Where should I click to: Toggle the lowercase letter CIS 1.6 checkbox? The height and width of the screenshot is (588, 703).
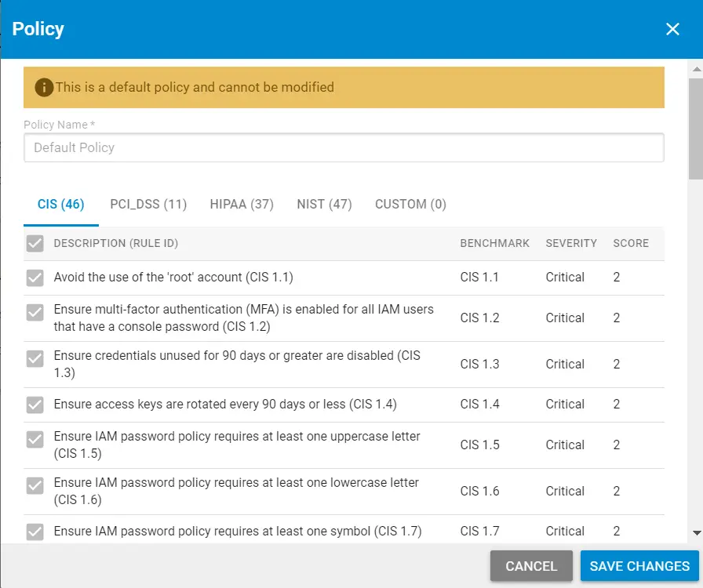35,485
